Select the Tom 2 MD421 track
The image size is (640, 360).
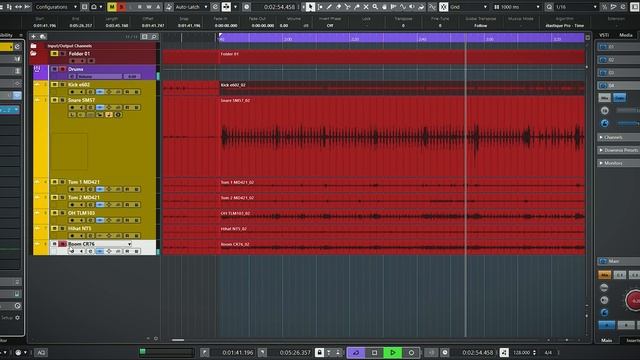(84, 197)
